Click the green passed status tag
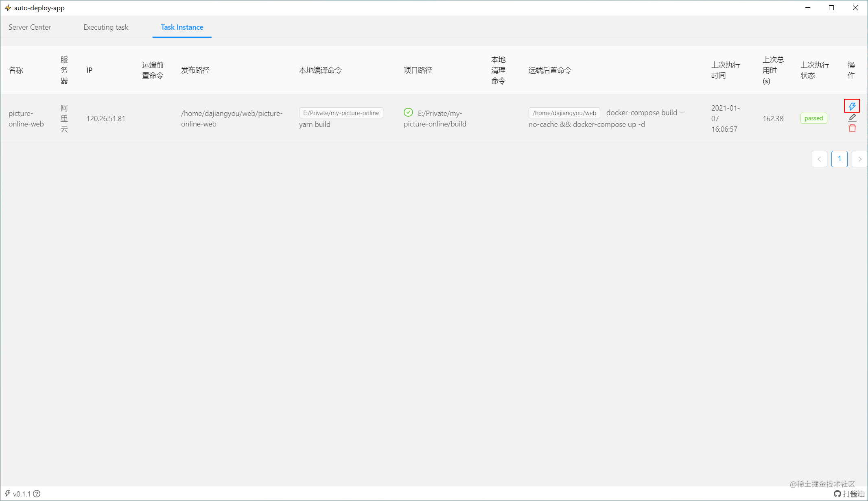Image resolution: width=868 pixels, height=501 pixels. coord(813,118)
